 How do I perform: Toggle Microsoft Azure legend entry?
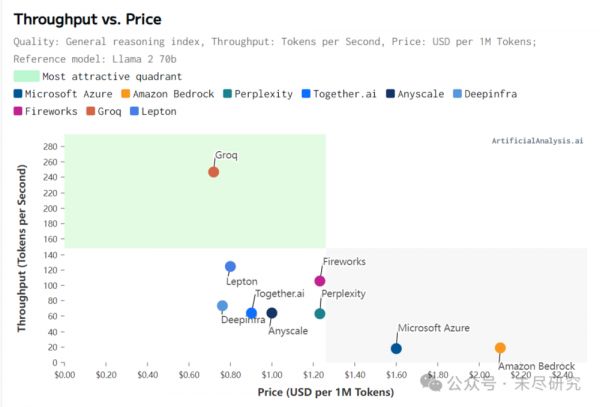(67, 94)
